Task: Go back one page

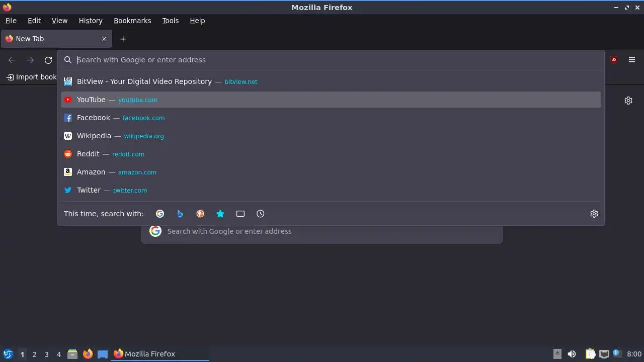Action: tap(12, 60)
